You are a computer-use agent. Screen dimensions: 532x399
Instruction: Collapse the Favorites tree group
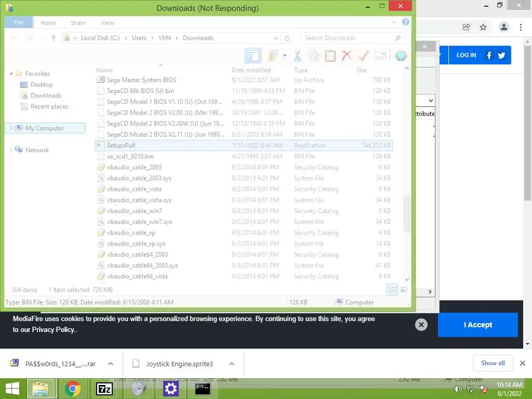pyautogui.click(x=11, y=74)
